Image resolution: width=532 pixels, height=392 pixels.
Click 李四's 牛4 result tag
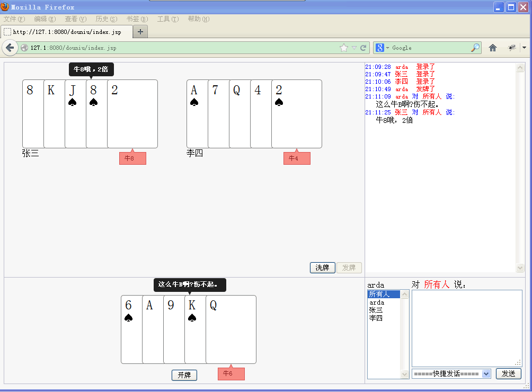(297, 158)
